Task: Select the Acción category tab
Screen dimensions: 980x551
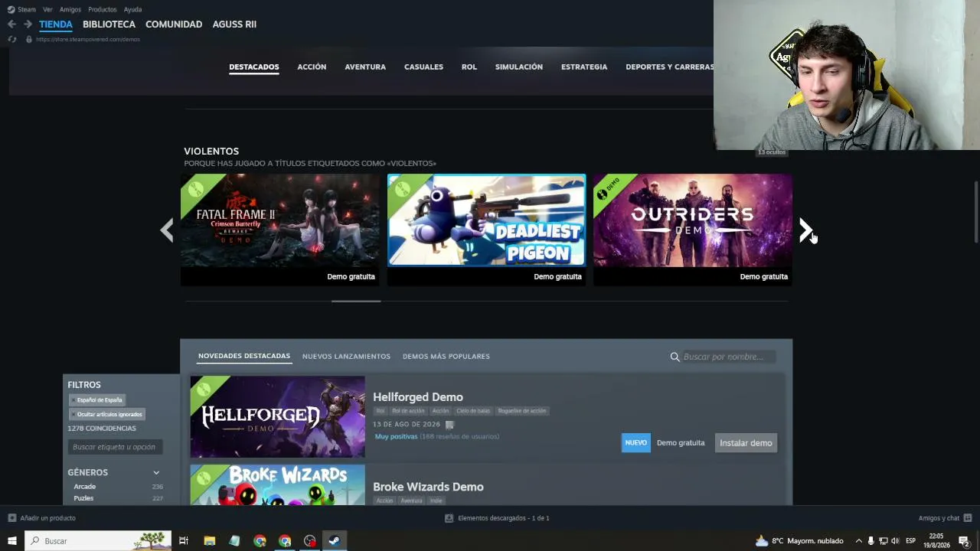Action: (x=312, y=67)
